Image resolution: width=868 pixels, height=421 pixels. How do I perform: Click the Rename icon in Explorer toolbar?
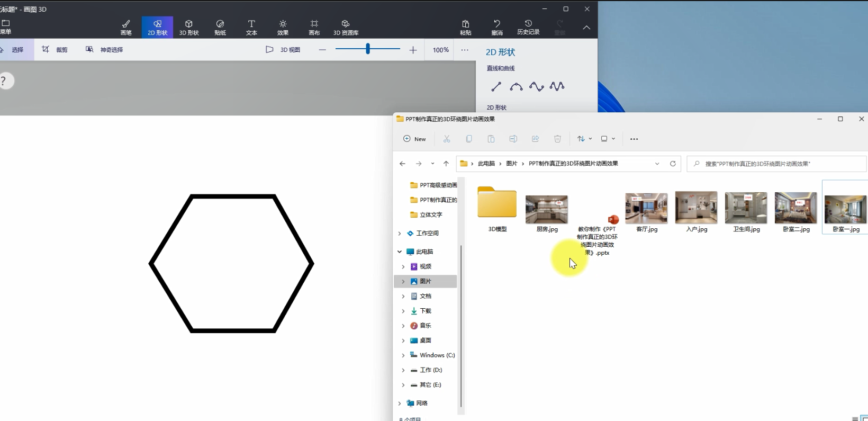(x=513, y=139)
